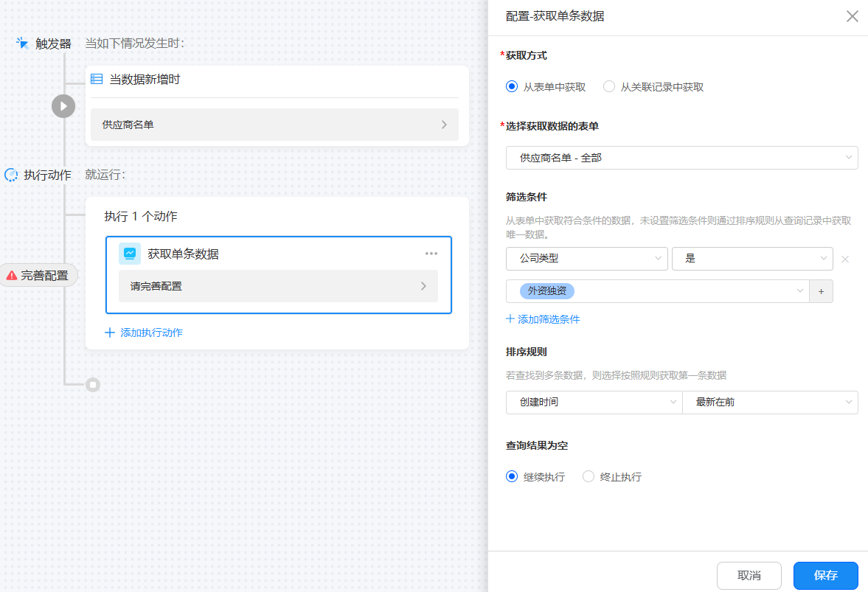Click the 获取单条数据 action icon

130,254
